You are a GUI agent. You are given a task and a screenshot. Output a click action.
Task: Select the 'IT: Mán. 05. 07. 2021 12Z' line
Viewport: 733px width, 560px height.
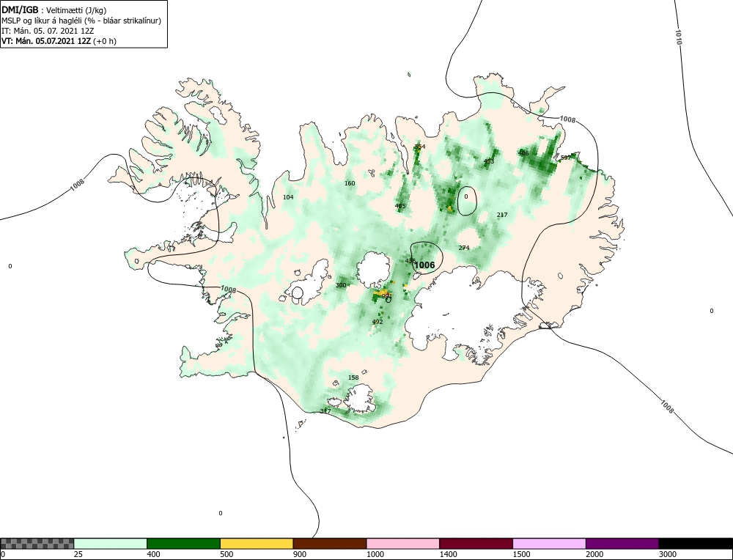tap(47, 31)
